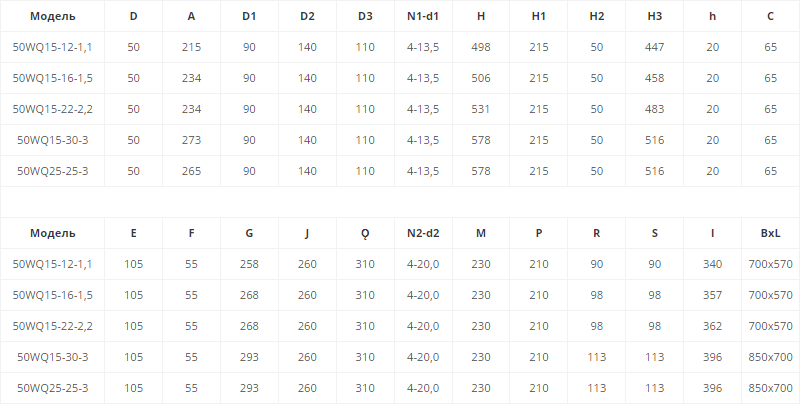This screenshot has height=405, width=800.
Task: Click the 273 value in column A
Action: [191, 140]
